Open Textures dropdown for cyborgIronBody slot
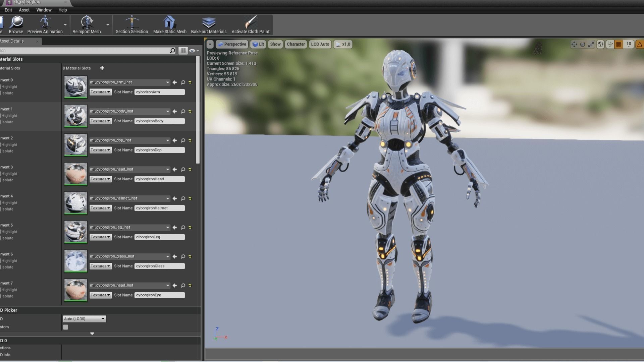 (x=100, y=121)
